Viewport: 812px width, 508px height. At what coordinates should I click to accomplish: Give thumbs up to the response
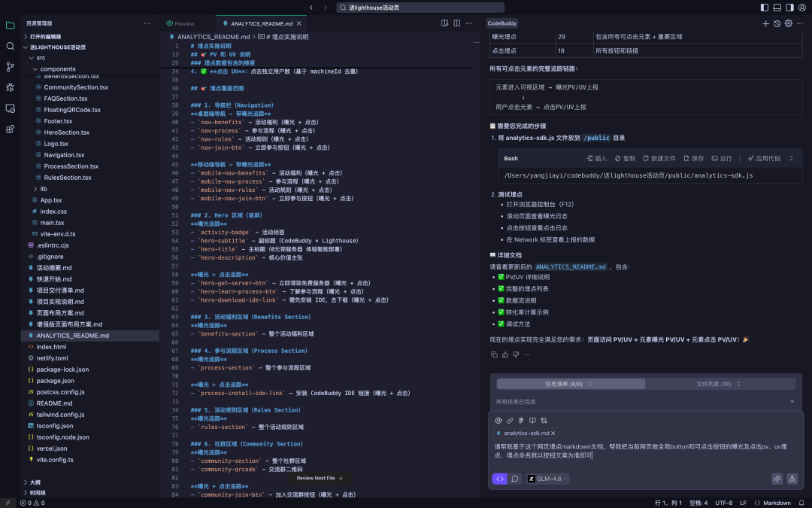pyautogui.click(x=505, y=354)
